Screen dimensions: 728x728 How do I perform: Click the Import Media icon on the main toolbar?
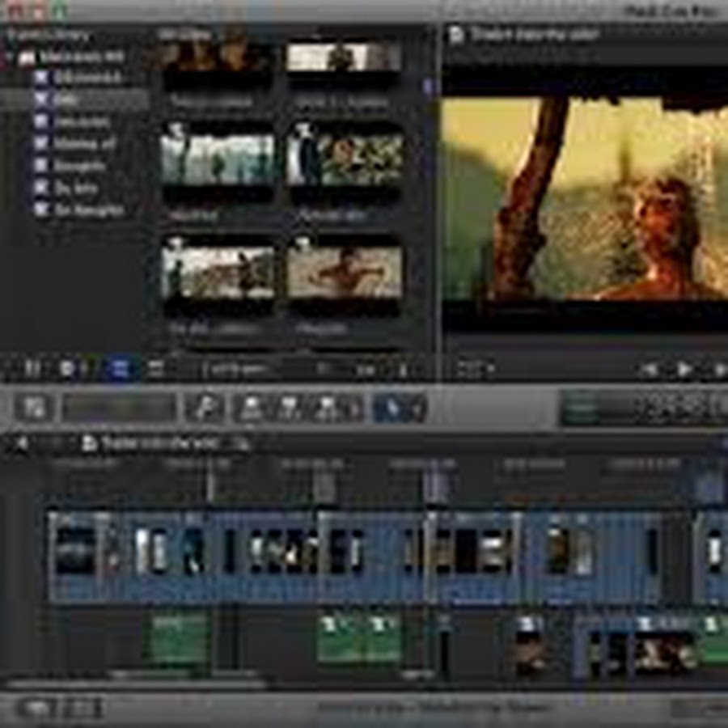(x=33, y=408)
